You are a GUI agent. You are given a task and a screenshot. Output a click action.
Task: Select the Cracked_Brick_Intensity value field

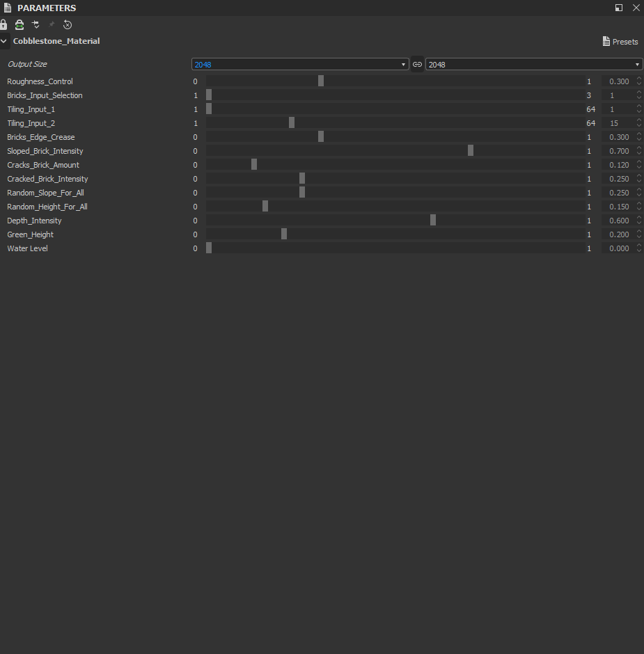(x=618, y=179)
